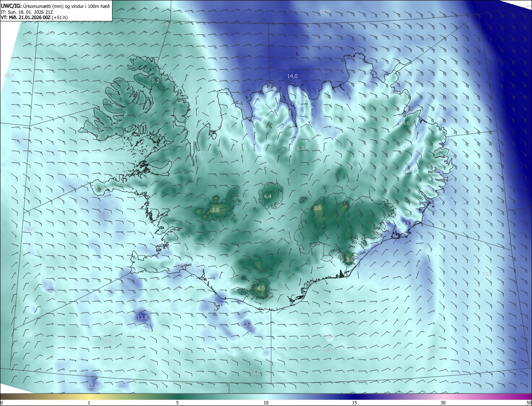Click the color scale tick labeled 30
This screenshot has width=532, height=406.
pos(443,403)
